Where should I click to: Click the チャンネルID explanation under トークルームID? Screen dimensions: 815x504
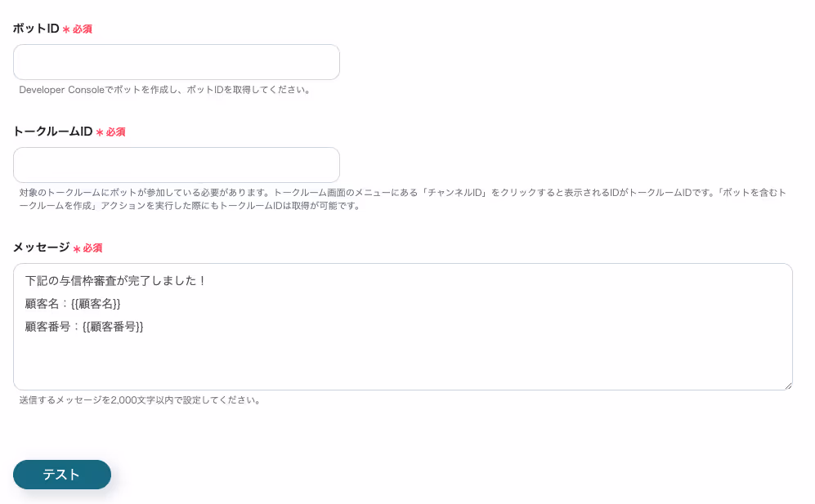(x=403, y=199)
